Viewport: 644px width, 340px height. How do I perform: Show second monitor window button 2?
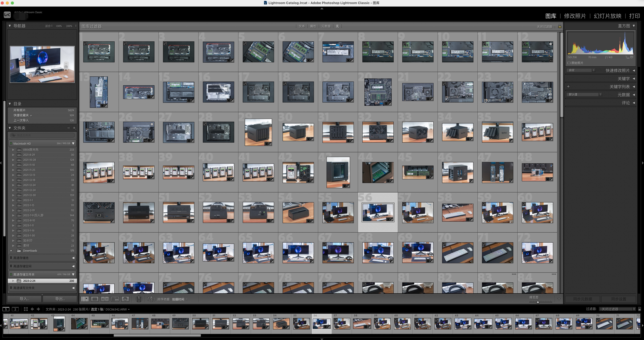point(15,309)
